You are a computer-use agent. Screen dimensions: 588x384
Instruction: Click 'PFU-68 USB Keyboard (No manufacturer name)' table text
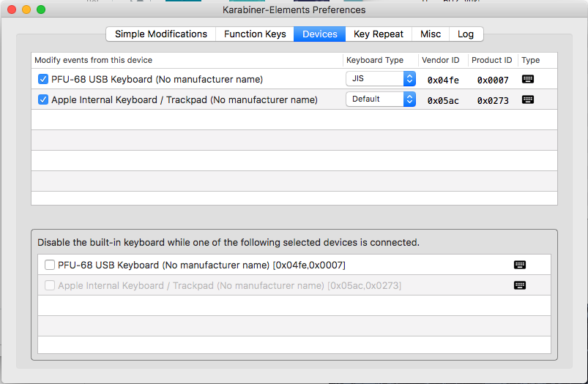[x=157, y=80]
